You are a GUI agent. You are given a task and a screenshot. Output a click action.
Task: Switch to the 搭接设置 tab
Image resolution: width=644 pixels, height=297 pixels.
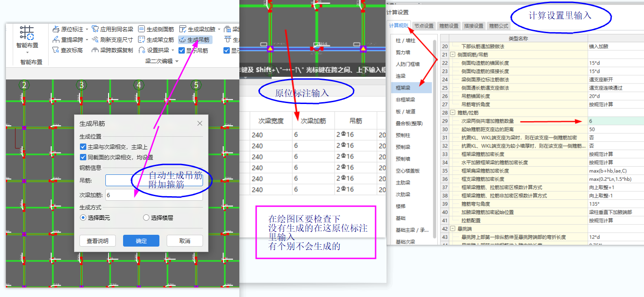click(x=473, y=26)
